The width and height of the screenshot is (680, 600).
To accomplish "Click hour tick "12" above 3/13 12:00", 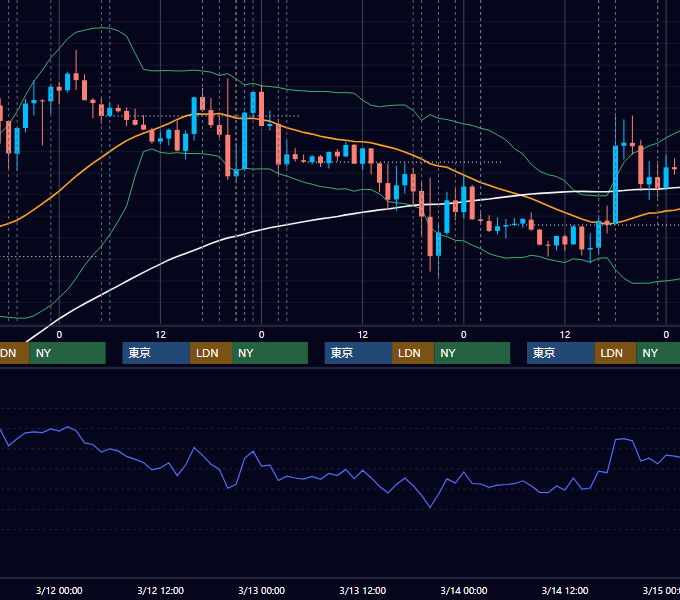I will click(363, 335).
